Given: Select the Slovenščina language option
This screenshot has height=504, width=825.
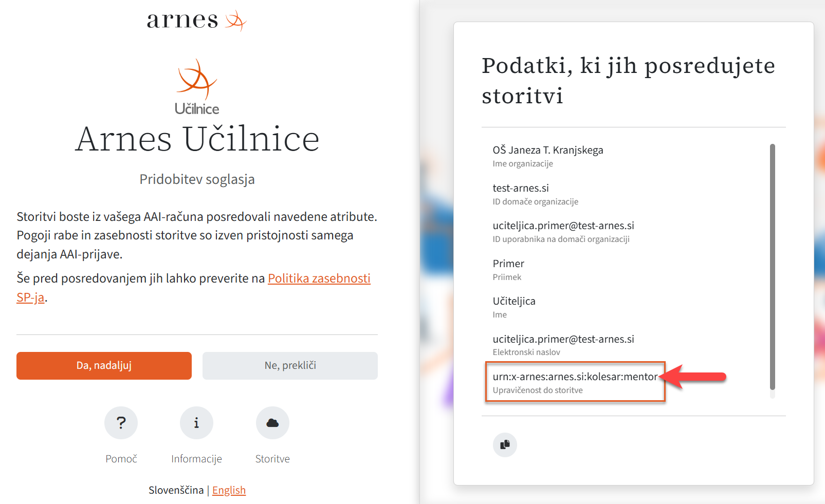Looking at the screenshot, I should coord(176,490).
